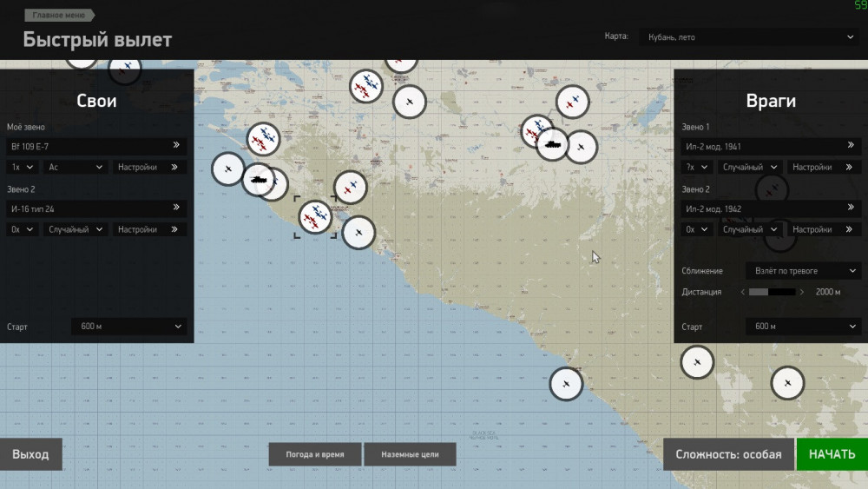
Task: Expand the Ас skill level dropdown
Action: [76, 167]
